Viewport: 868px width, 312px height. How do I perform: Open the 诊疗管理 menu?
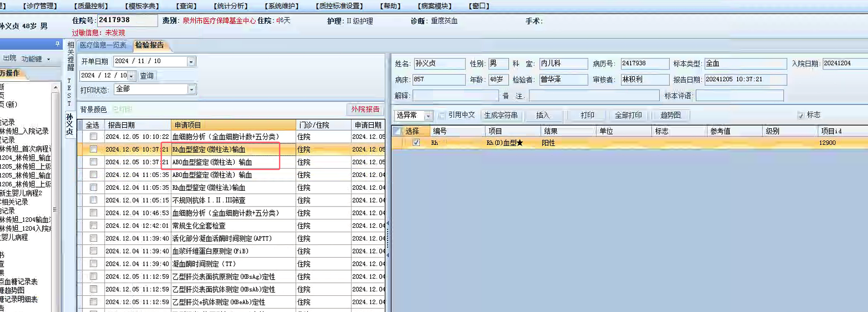tap(40, 6)
